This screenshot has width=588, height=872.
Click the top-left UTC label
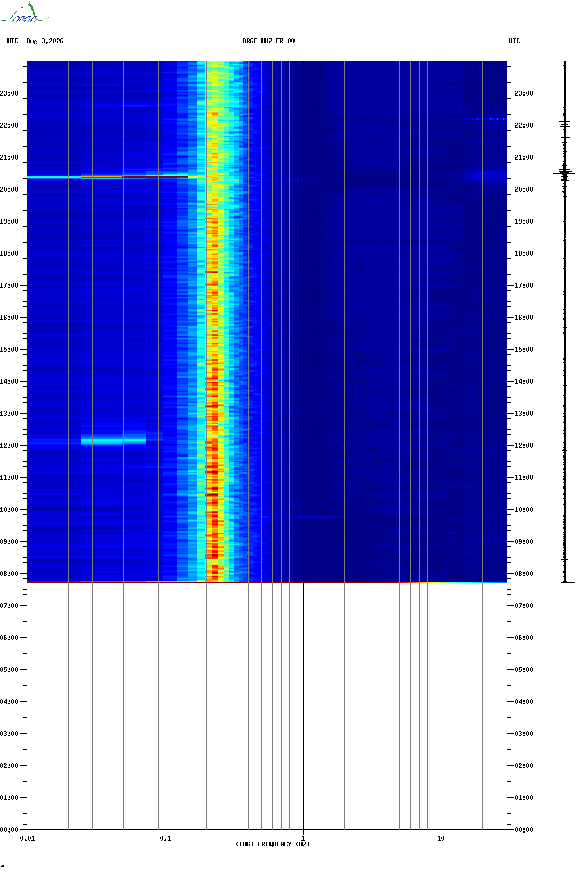click(13, 41)
